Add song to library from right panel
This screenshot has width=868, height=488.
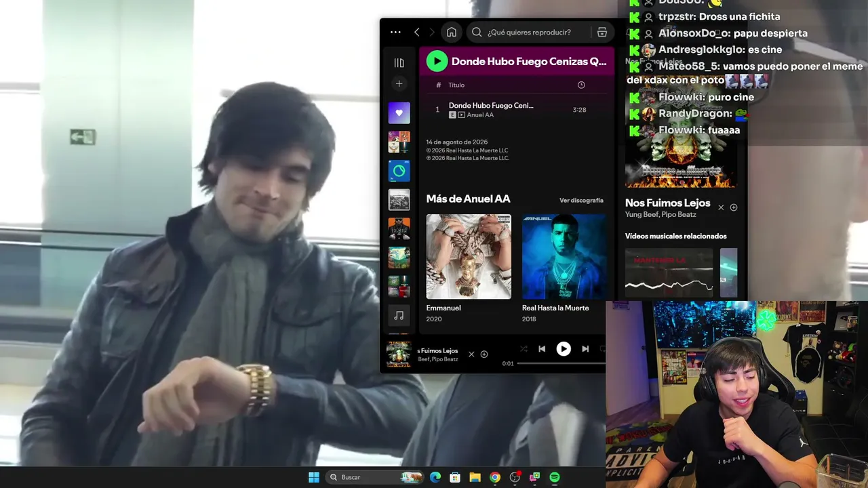coord(733,207)
